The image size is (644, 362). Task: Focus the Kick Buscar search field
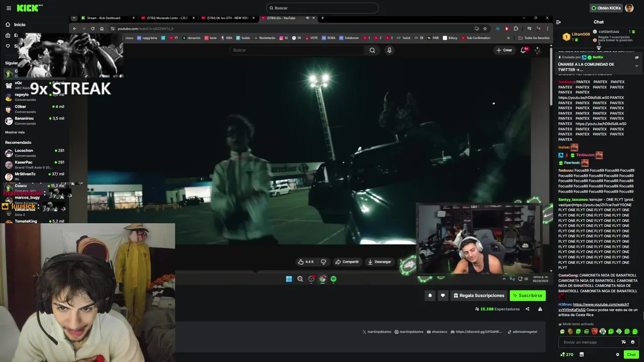pyautogui.click(x=322, y=8)
